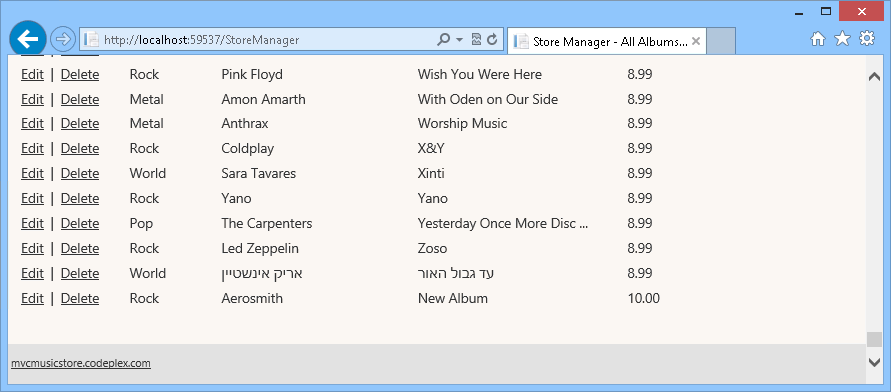The image size is (891, 392).
Task: Delete the Aerosmith New Album entry
Action: tap(80, 298)
